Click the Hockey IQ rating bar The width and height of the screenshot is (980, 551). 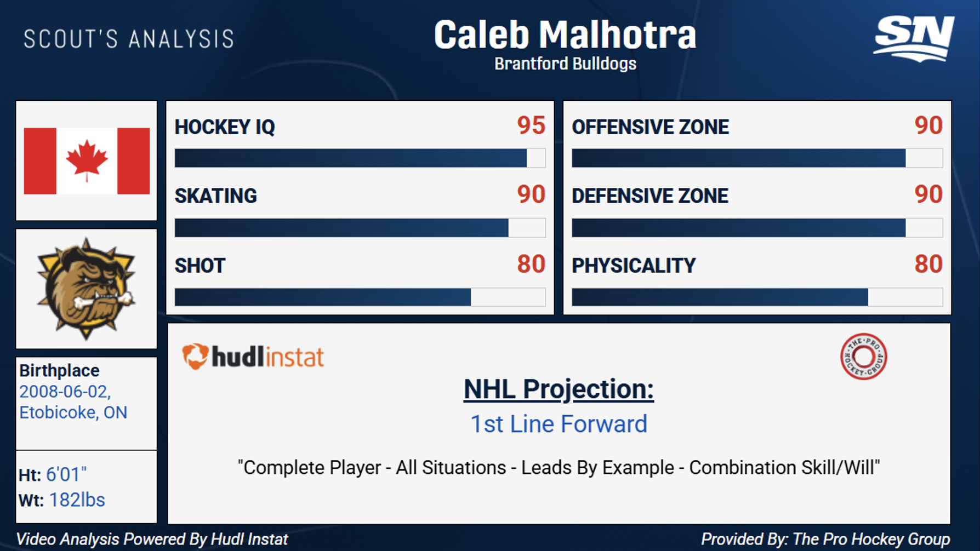[360, 158]
